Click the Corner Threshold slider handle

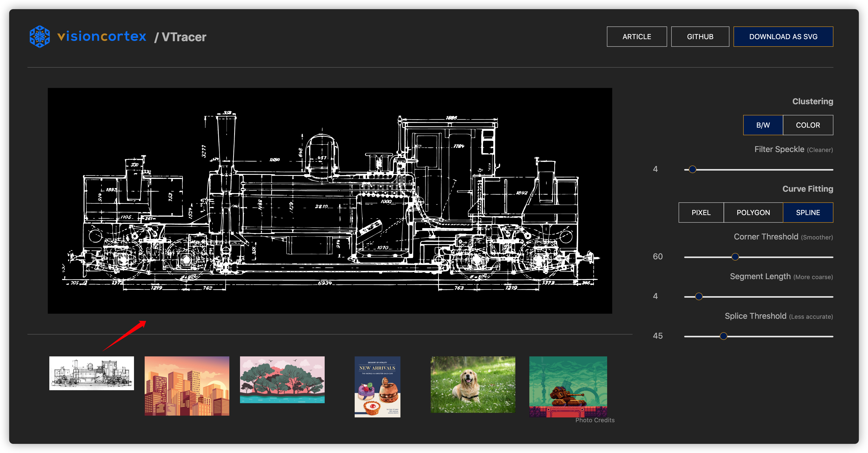tap(735, 257)
